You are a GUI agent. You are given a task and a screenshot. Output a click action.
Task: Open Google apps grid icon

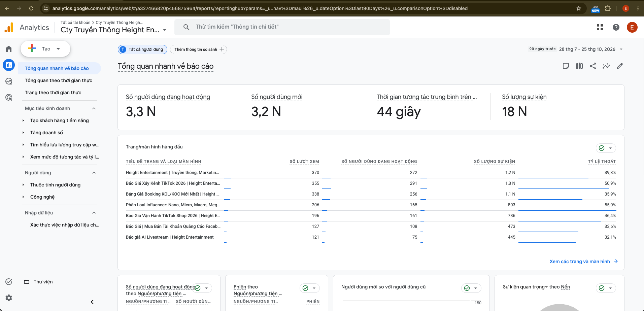pos(600,27)
